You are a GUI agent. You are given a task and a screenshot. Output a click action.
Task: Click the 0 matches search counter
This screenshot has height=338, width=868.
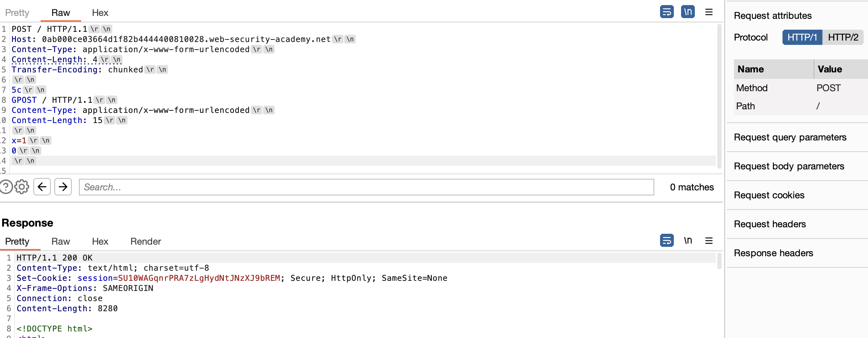click(x=692, y=187)
